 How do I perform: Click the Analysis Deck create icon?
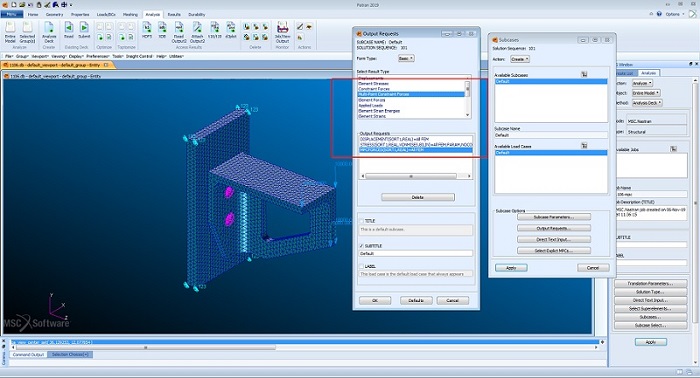pyautogui.click(x=49, y=32)
